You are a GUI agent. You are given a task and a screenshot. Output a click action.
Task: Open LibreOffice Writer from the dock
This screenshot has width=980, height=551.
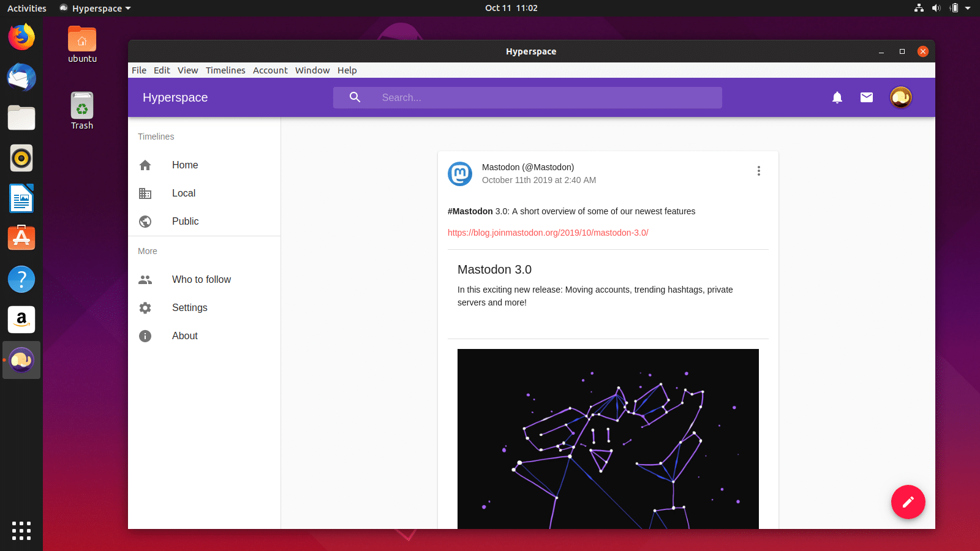(21, 198)
